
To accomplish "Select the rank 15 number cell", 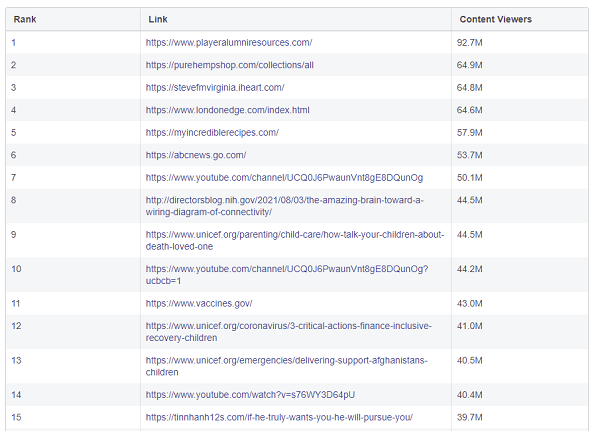I will point(16,417).
